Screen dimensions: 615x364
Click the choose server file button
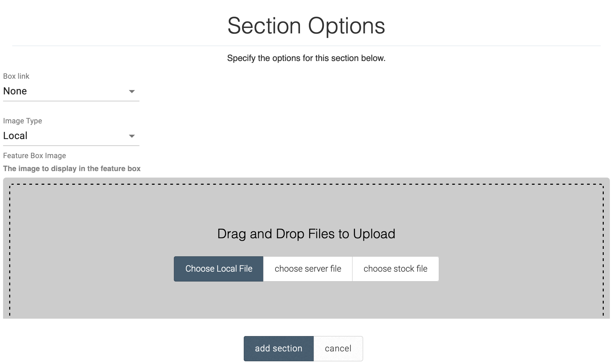pos(307,269)
